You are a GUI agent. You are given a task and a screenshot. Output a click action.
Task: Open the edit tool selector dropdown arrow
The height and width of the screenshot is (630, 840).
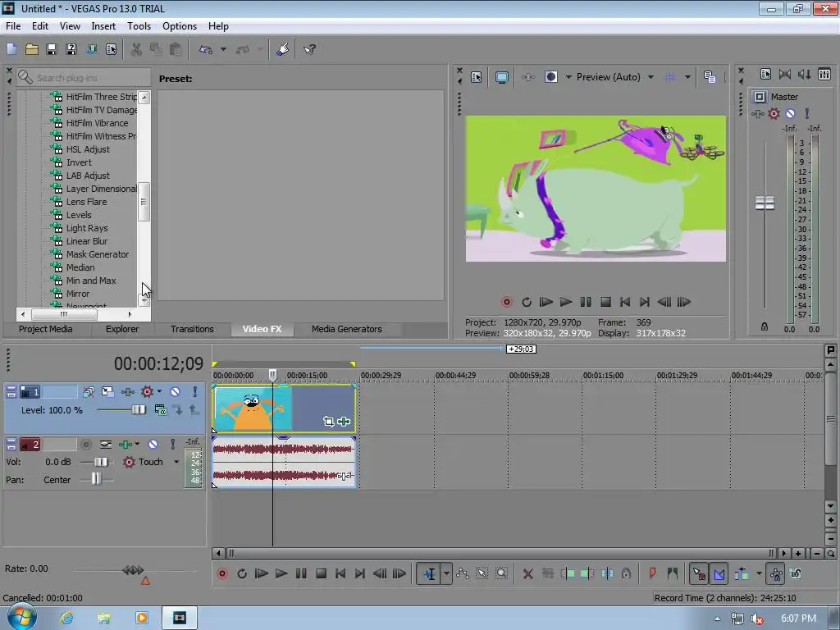point(446,573)
